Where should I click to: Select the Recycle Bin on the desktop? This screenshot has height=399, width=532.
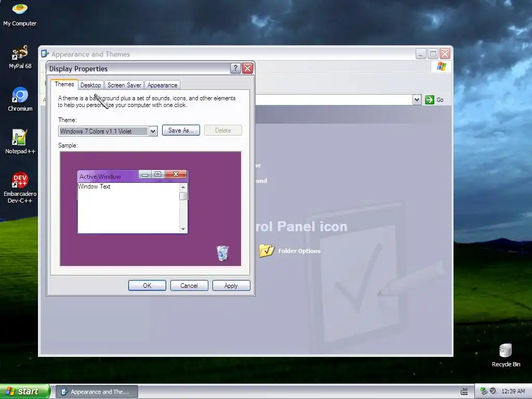pos(506,355)
